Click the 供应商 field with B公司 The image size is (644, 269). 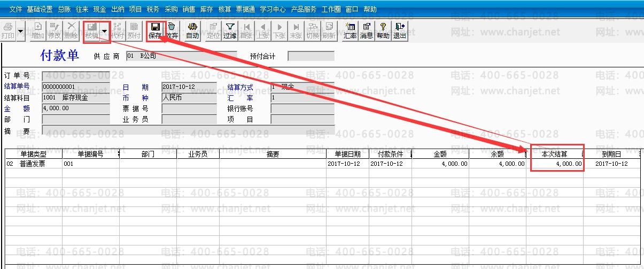pos(181,56)
